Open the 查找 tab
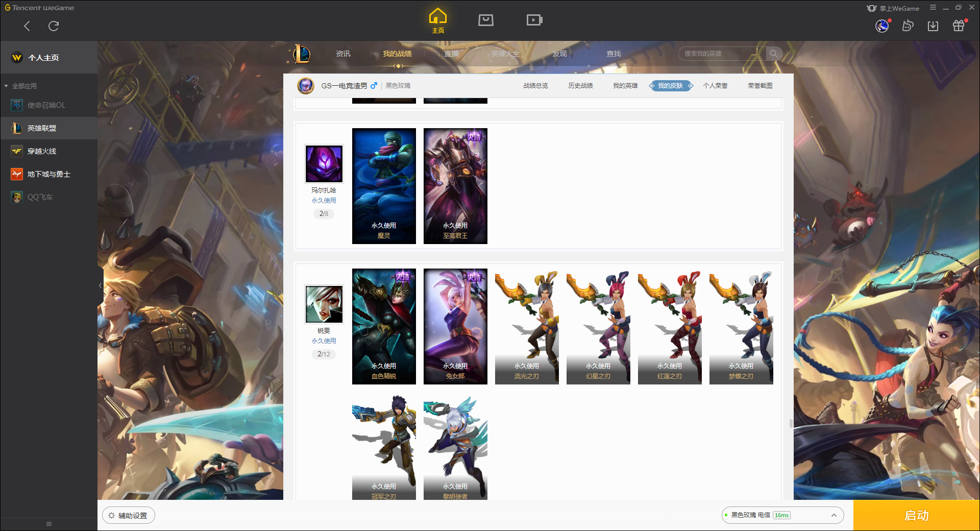Screen dimensions: 980x531 point(614,54)
